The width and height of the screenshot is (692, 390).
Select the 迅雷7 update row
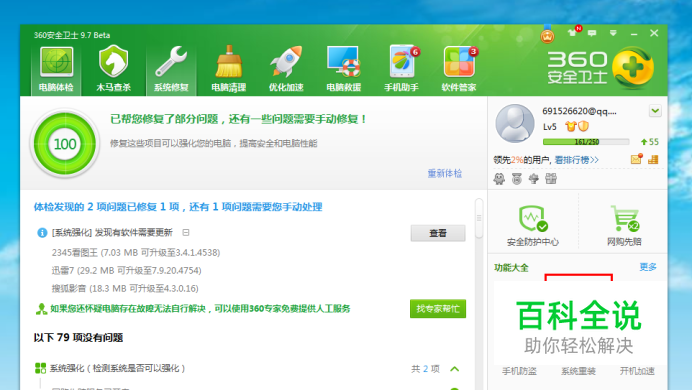(x=126, y=270)
